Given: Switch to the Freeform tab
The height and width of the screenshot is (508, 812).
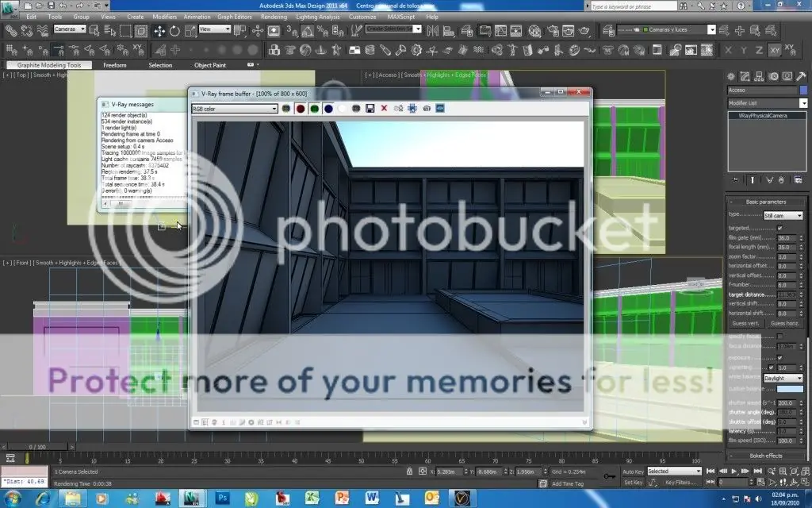Looking at the screenshot, I should pos(115,65).
